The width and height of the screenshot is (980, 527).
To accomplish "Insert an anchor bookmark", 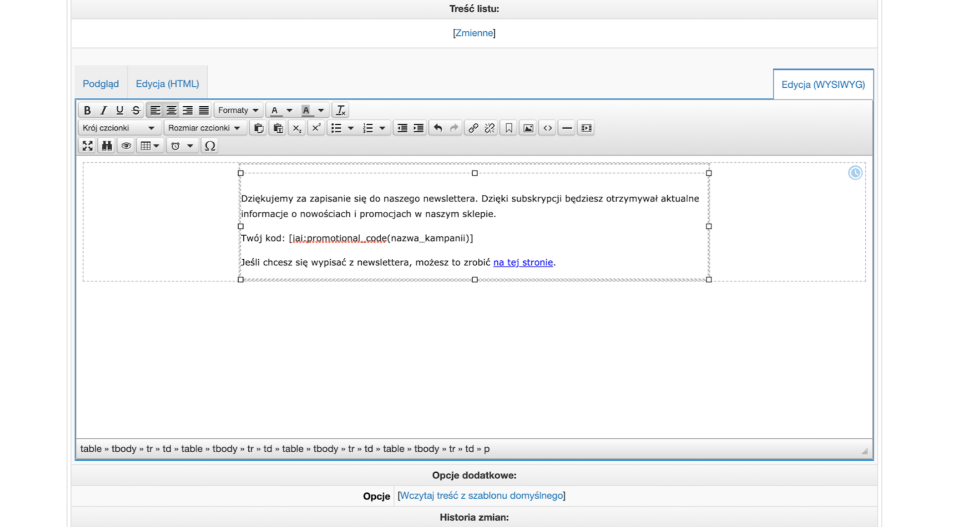I will click(509, 128).
